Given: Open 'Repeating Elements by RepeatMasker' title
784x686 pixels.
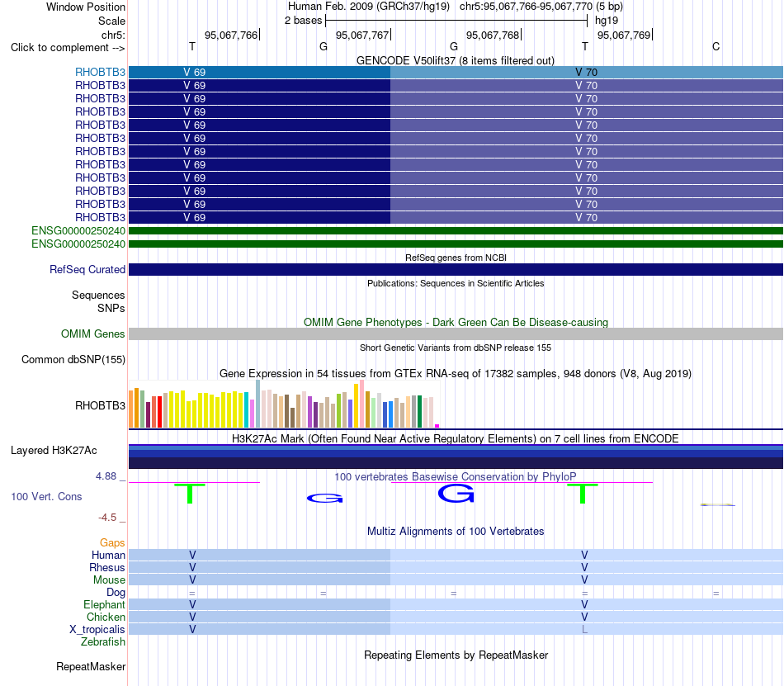Looking at the screenshot, I should (x=456, y=655).
